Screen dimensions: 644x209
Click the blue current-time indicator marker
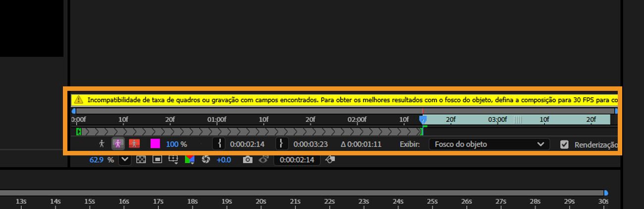click(423, 120)
